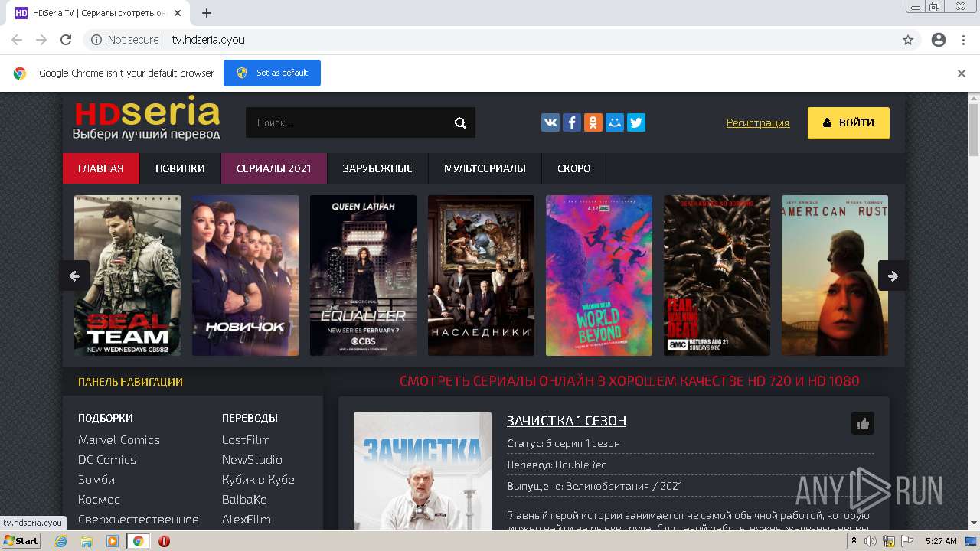Submit search with magnifier icon
This screenshot has height=551, width=980.
coord(460,122)
